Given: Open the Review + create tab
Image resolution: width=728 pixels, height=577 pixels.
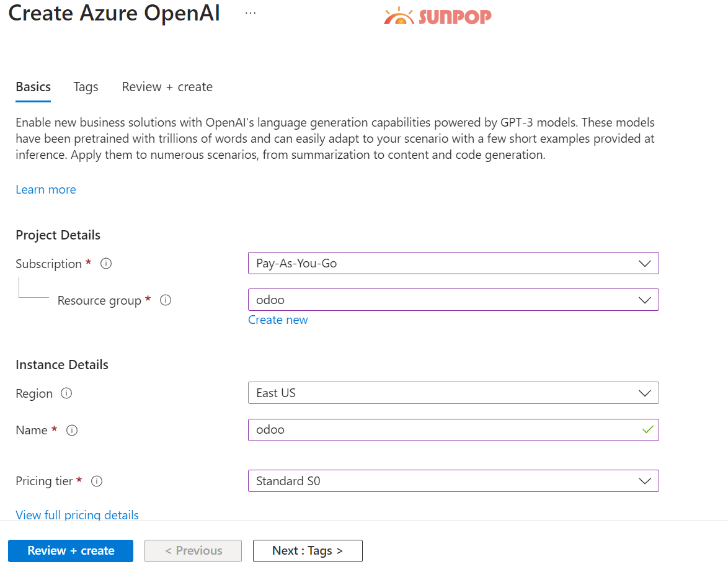Looking at the screenshot, I should (167, 87).
